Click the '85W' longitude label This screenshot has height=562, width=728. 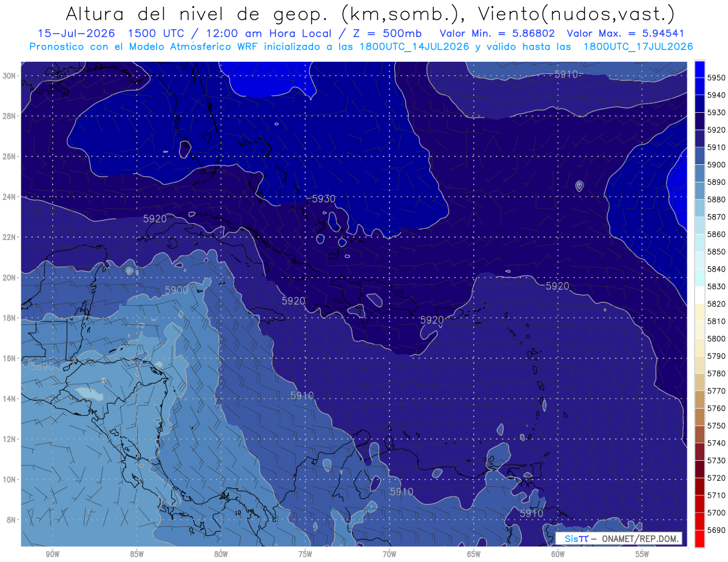137,554
